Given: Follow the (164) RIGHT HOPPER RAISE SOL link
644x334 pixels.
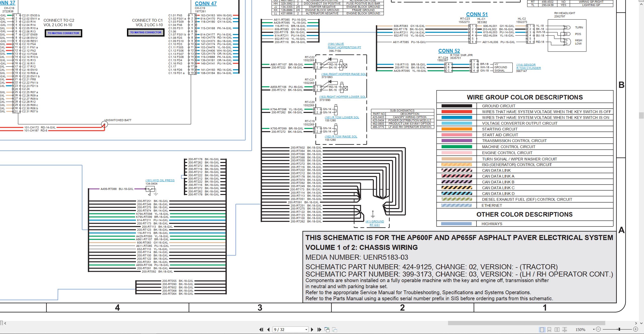Looking at the screenshot, I should pyautogui.click(x=344, y=74).
